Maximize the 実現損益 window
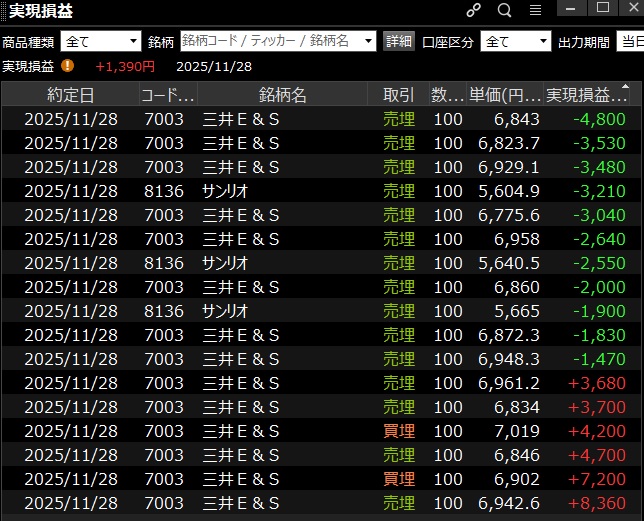The width and height of the screenshot is (644, 521). tap(602, 9)
